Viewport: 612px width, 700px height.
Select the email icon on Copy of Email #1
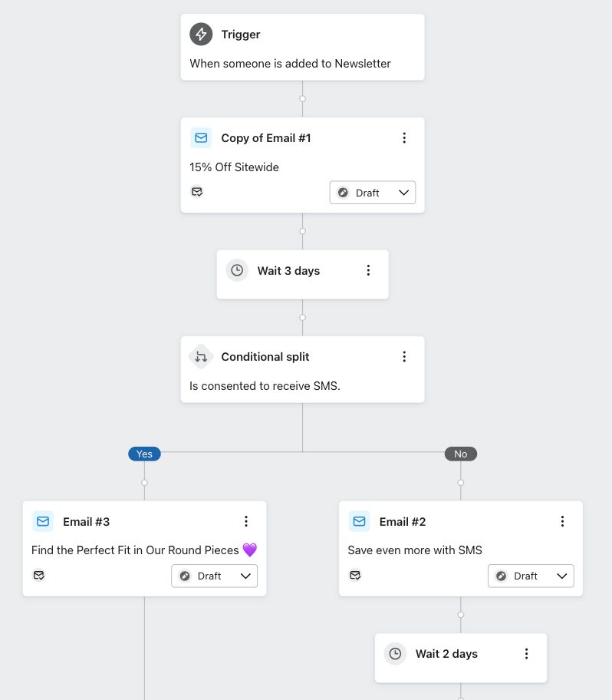200,137
